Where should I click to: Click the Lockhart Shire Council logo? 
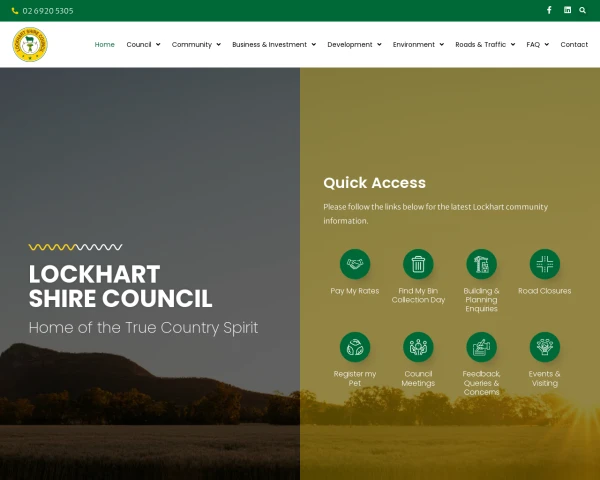pyautogui.click(x=30, y=44)
